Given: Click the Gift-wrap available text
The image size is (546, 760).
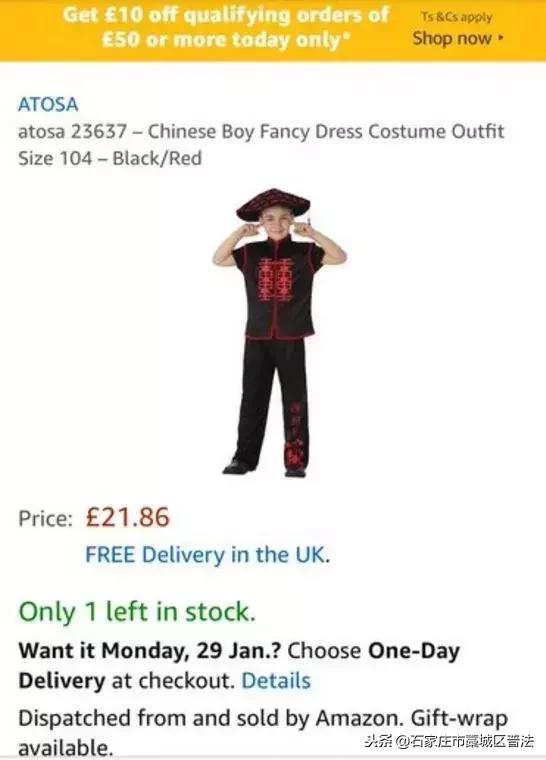Looking at the screenshot, I should (x=459, y=717).
